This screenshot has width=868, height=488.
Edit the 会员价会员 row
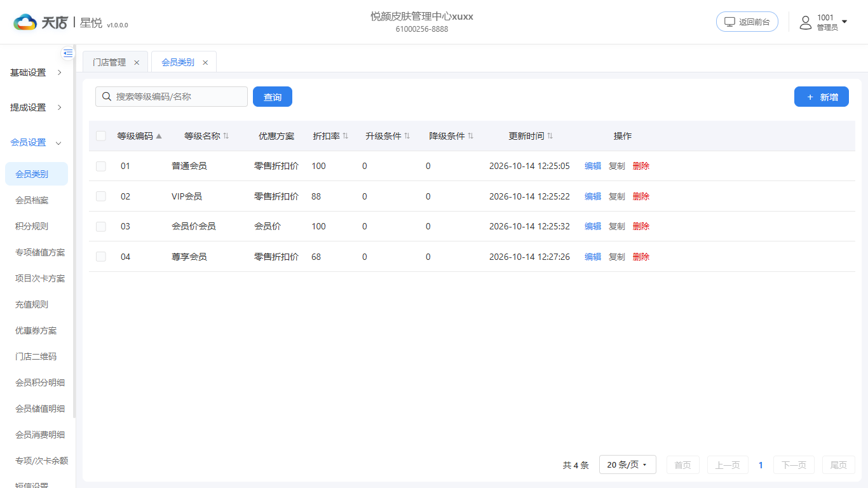[x=593, y=226]
